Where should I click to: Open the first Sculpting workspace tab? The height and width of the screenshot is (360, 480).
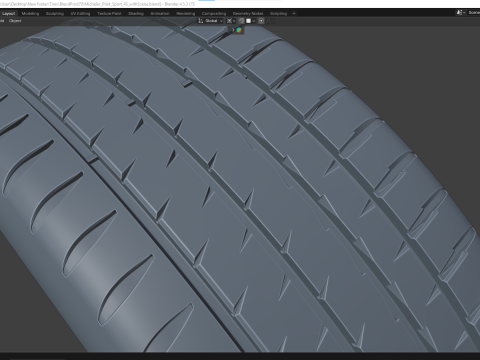pos(55,13)
